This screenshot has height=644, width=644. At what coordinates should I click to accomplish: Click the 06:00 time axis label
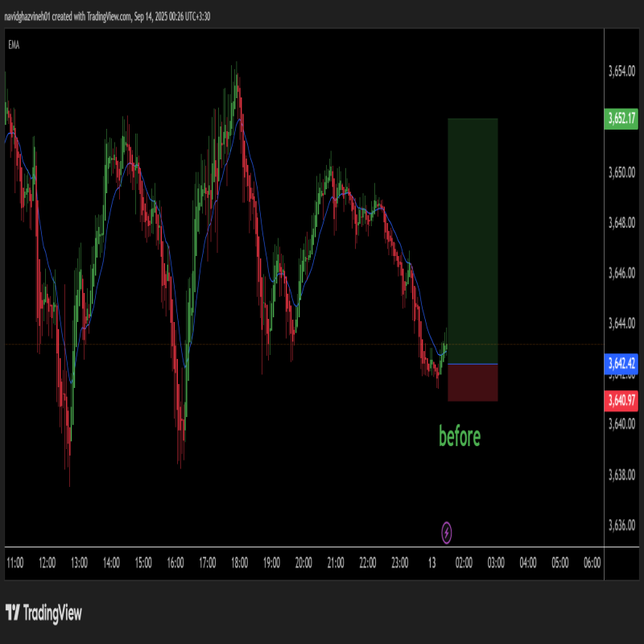pos(592,563)
